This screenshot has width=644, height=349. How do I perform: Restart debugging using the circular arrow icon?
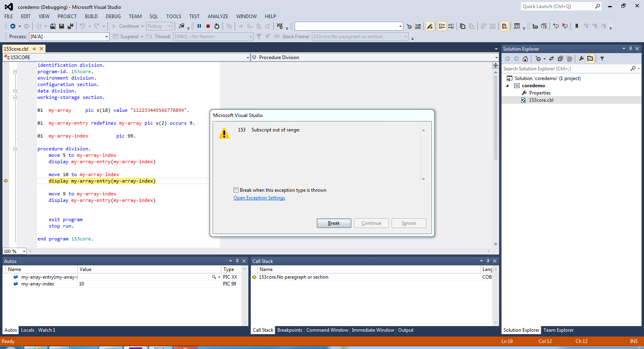217,26
